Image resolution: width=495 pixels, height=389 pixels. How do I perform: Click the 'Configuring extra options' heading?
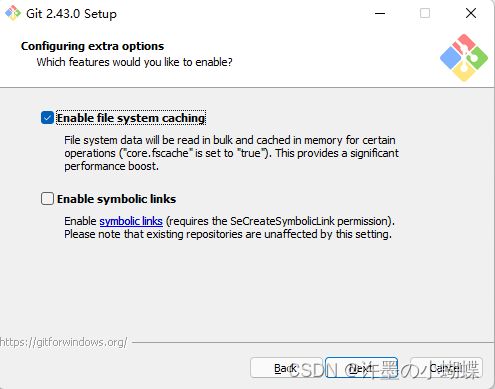[92, 46]
